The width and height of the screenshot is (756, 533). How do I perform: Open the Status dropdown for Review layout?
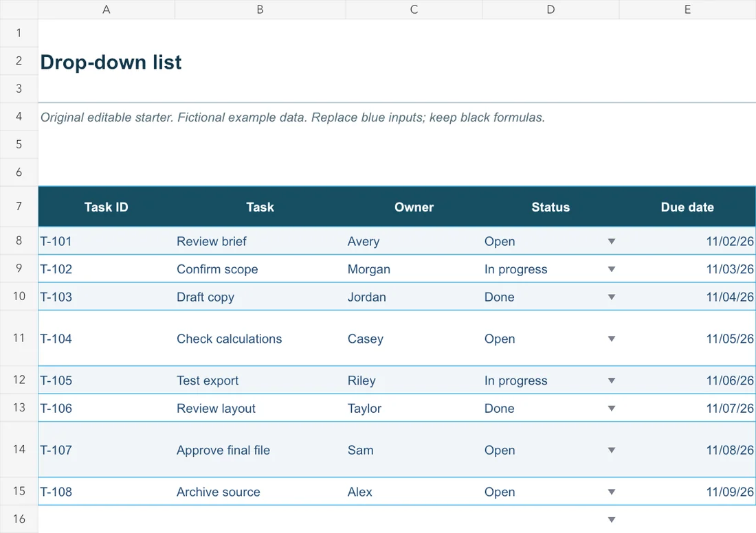click(612, 409)
